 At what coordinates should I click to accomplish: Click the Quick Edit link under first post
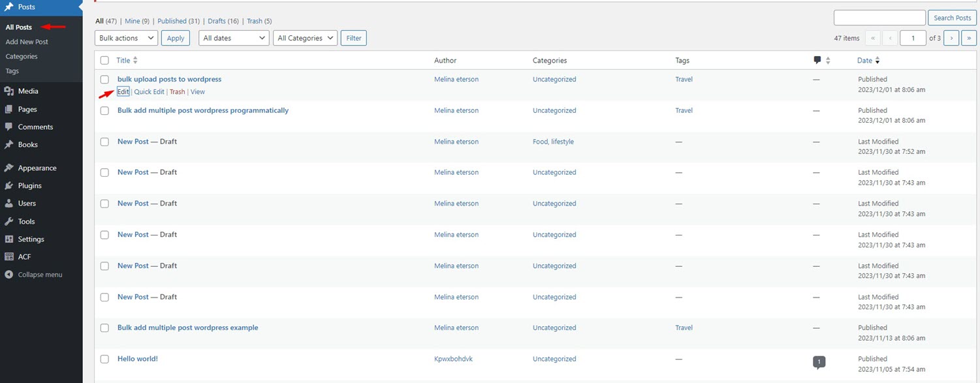(149, 92)
